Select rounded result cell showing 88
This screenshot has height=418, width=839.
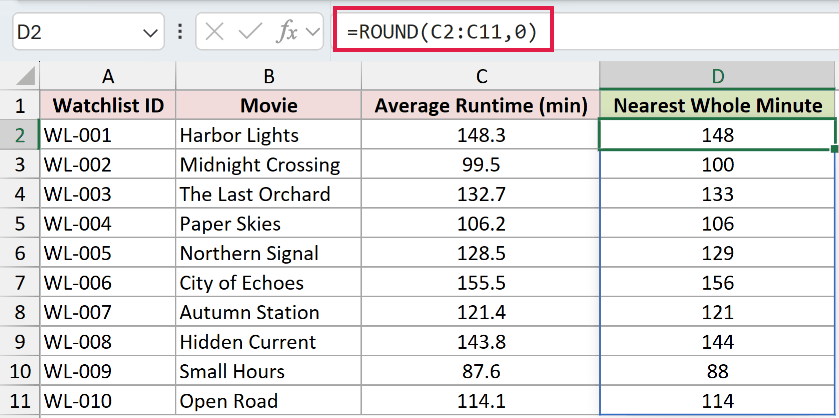pyautogui.click(x=718, y=371)
